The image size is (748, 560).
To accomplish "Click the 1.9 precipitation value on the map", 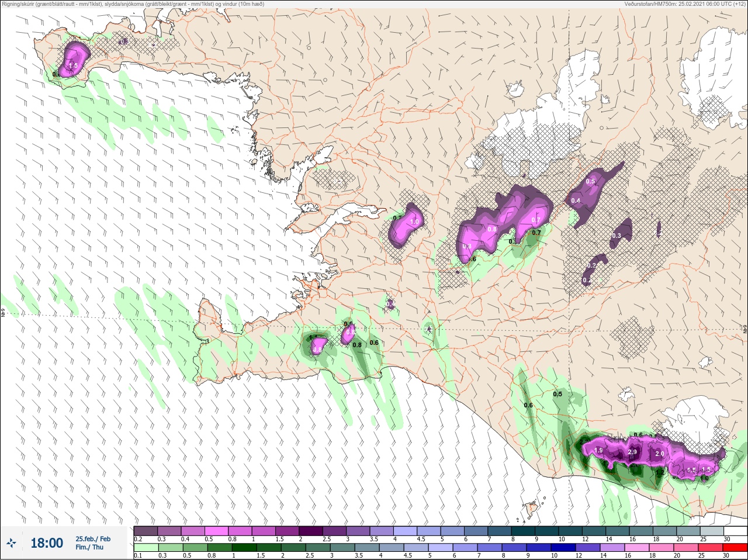I will (x=598, y=451).
